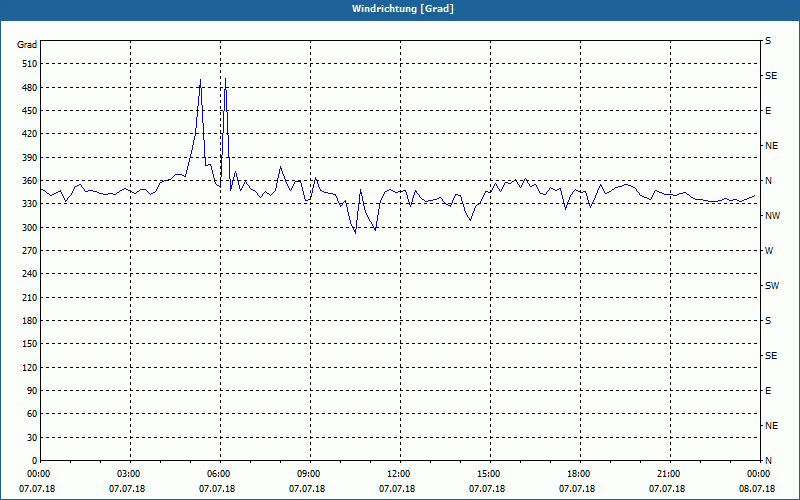Image resolution: width=800 pixels, height=500 pixels.
Task: Click the 240 degree axis label
Action: (29, 274)
